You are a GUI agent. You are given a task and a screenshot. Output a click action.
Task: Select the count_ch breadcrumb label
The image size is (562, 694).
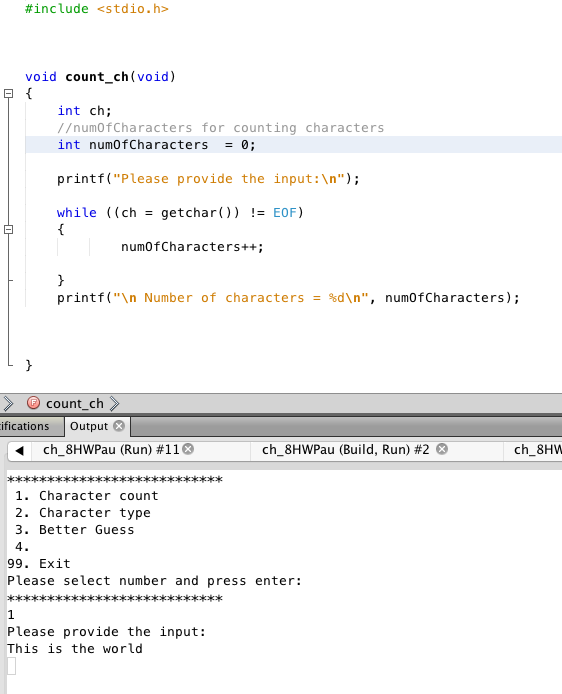[75, 404]
